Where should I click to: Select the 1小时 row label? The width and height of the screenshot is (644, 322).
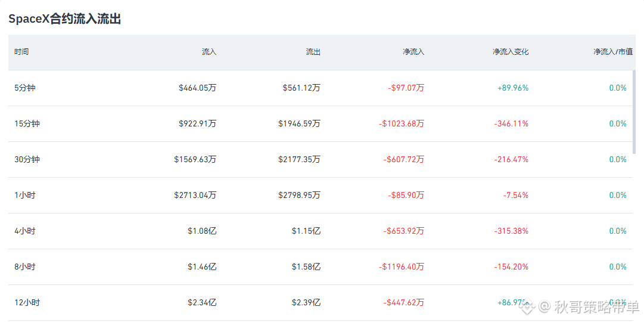point(25,195)
